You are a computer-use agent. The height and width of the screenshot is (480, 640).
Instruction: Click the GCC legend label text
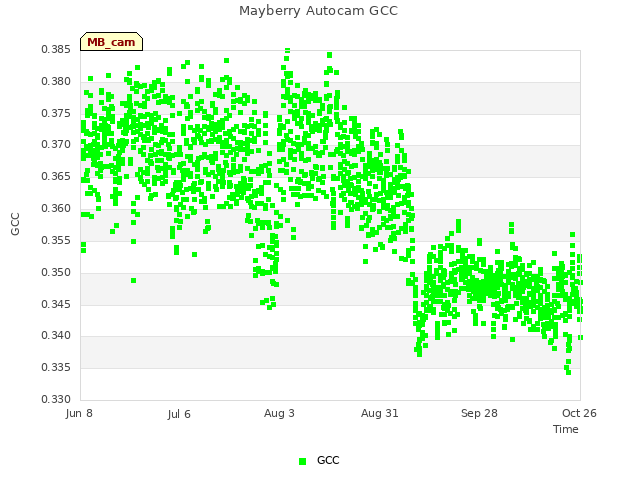tap(328, 460)
